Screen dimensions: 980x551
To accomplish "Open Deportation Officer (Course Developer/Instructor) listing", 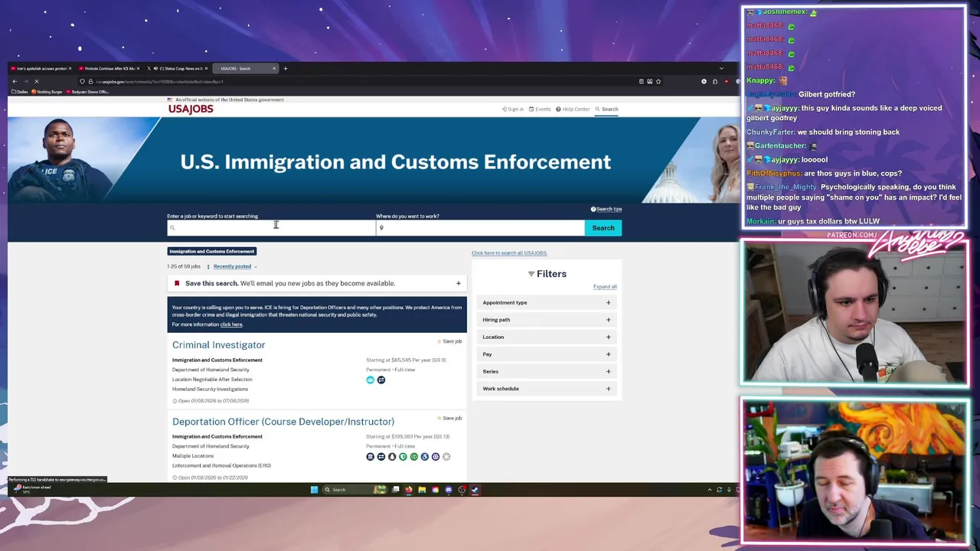I will pyautogui.click(x=283, y=422).
